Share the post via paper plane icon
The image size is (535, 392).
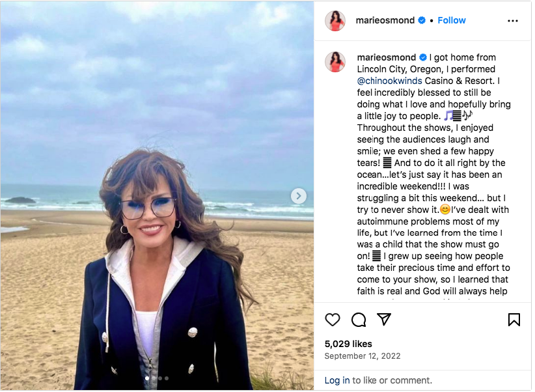coord(384,320)
